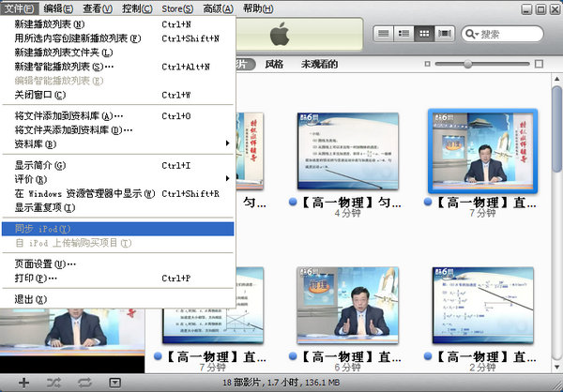Maximize the iTunes window
The image size is (563, 392).
pyautogui.click(x=540, y=9)
